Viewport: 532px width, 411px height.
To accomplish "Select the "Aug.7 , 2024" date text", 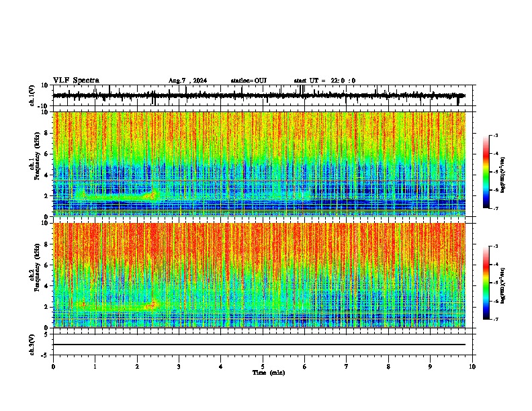I will [187, 81].
